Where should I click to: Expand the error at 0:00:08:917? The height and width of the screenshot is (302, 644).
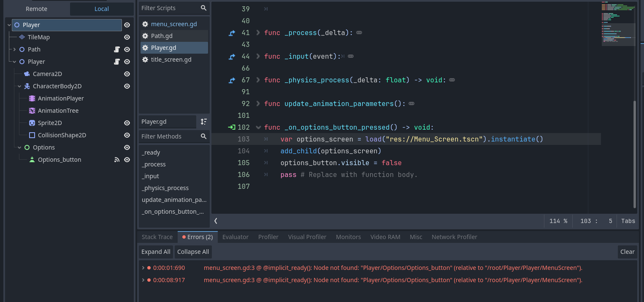(x=143, y=280)
